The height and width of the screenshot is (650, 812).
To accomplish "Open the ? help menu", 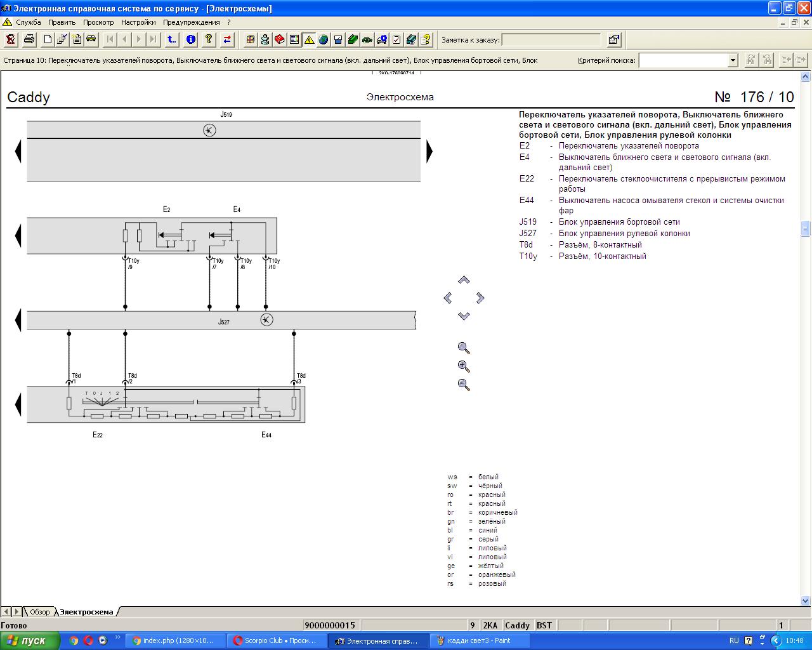I will pos(229,22).
